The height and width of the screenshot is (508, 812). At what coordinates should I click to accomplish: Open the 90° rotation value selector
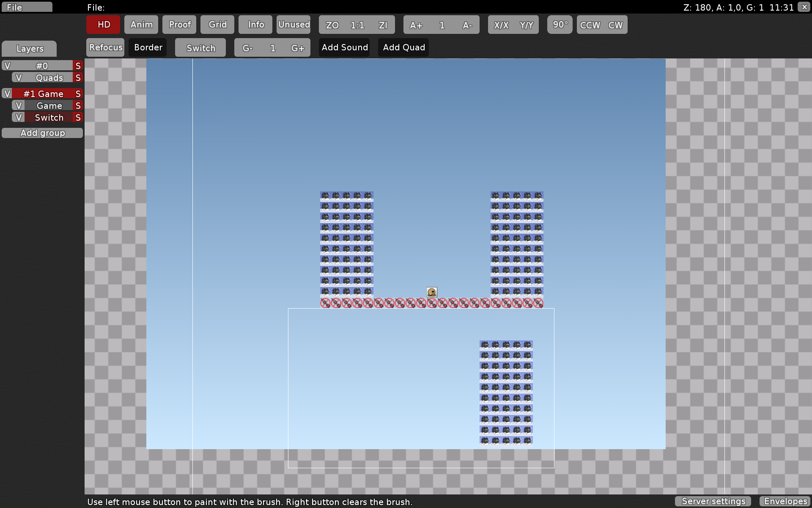[560, 25]
